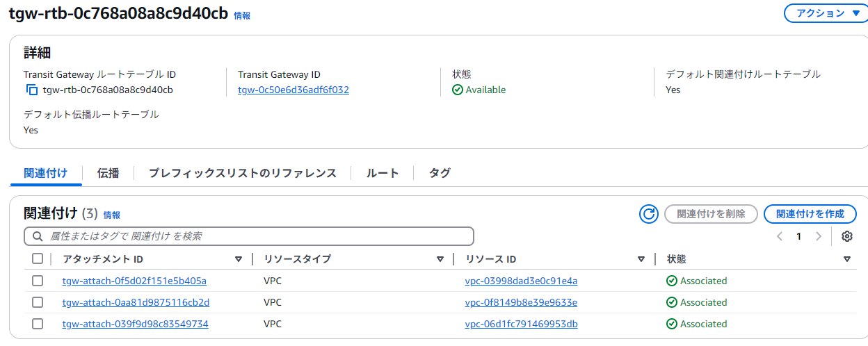Screen dimensions: 868x346
Task: Open associations table preferences gear
Action: pyautogui.click(x=846, y=236)
